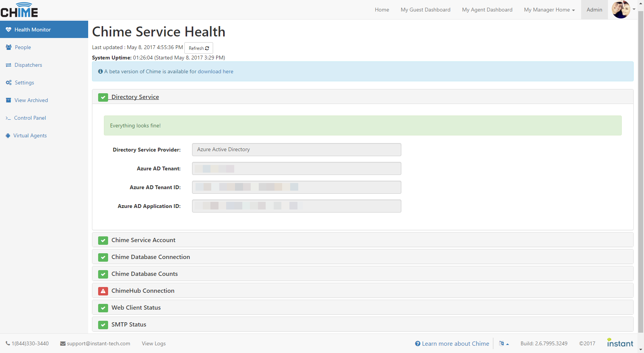Image resolution: width=644 pixels, height=353 pixels.
Task: Click green status icon for Web Client Status
Action: point(103,308)
